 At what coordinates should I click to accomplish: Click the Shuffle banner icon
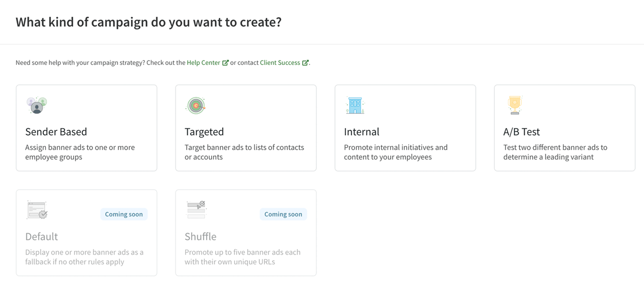[x=196, y=209]
